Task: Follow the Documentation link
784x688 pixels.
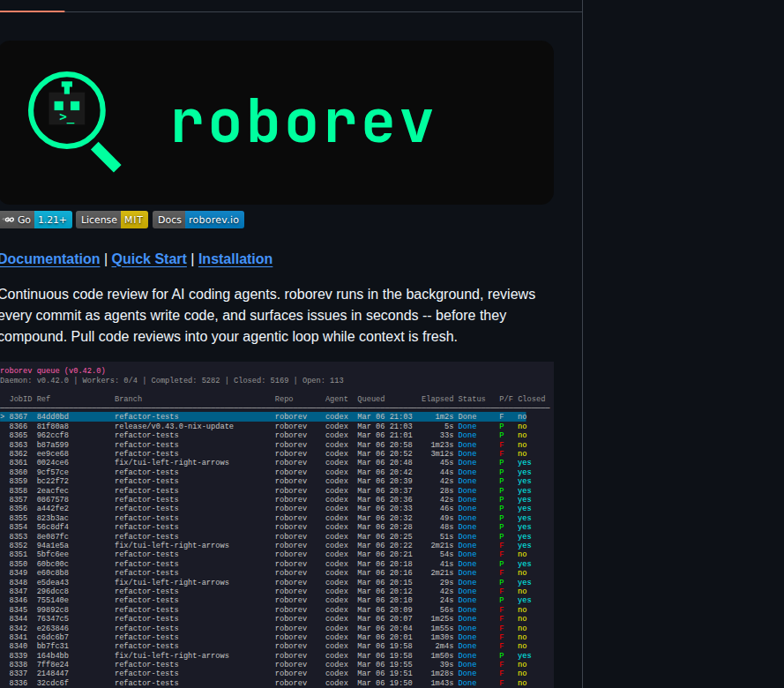Action: (49, 259)
